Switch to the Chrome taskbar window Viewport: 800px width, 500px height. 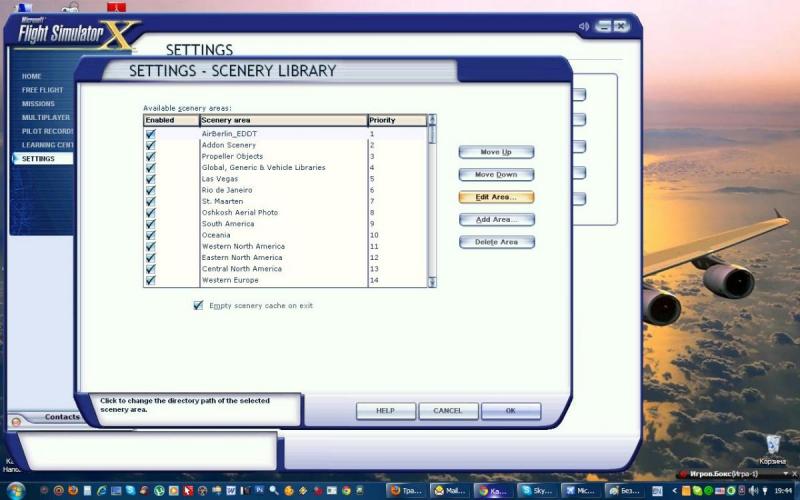pyautogui.click(x=494, y=491)
